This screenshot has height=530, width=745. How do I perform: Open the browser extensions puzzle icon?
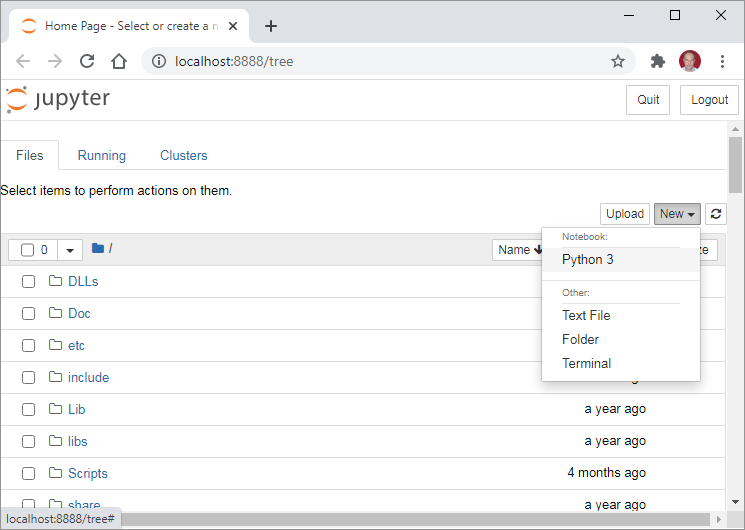pyautogui.click(x=658, y=61)
